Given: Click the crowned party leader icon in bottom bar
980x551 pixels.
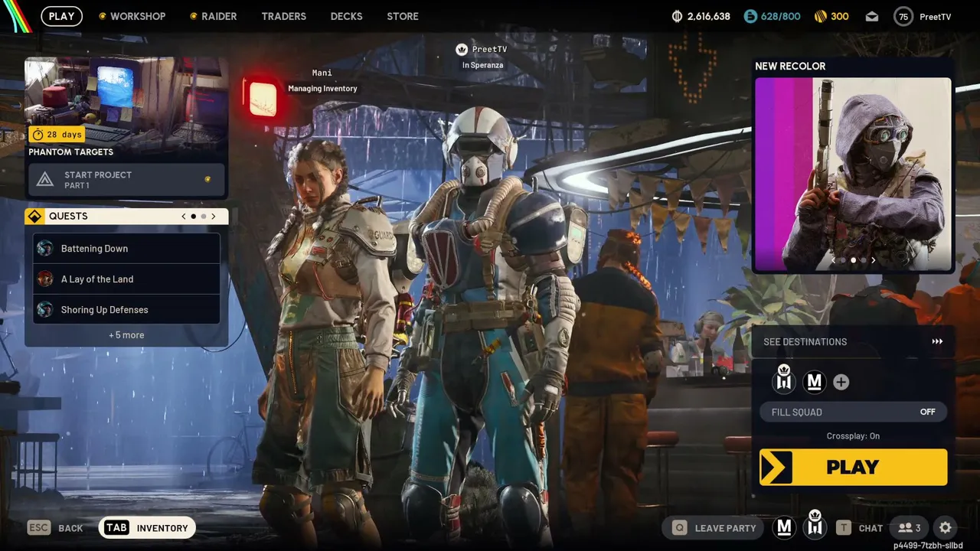Looking at the screenshot, I should [815, 525].
